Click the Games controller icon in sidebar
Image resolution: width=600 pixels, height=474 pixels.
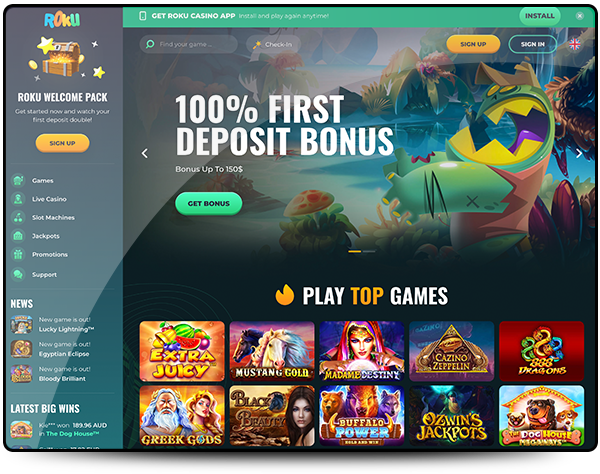pyautogui.click(x=18, y=180)
